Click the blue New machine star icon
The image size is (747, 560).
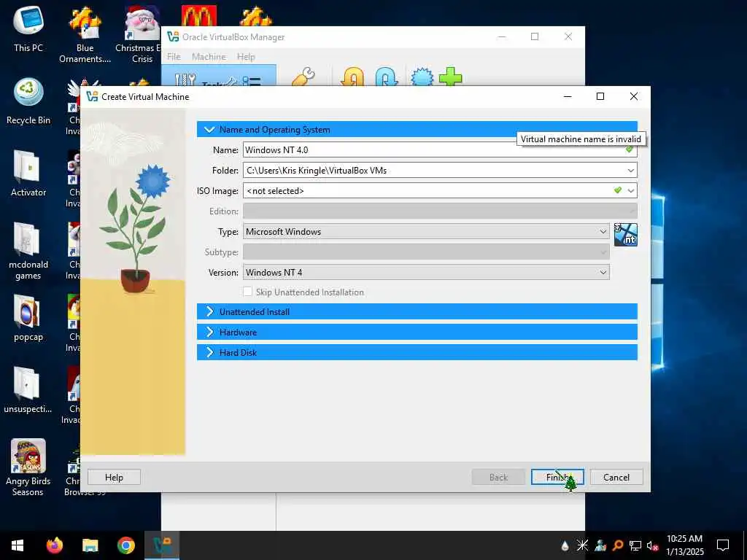tap(422, 77)
